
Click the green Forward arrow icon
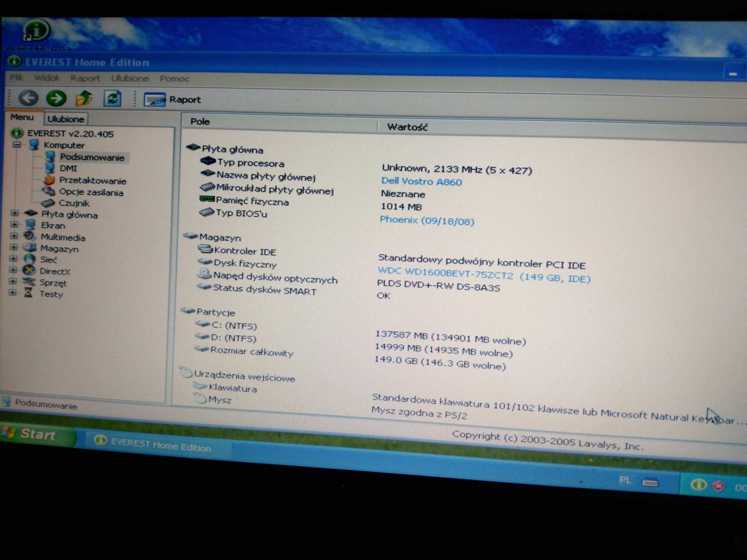click(x=56, y=99)
